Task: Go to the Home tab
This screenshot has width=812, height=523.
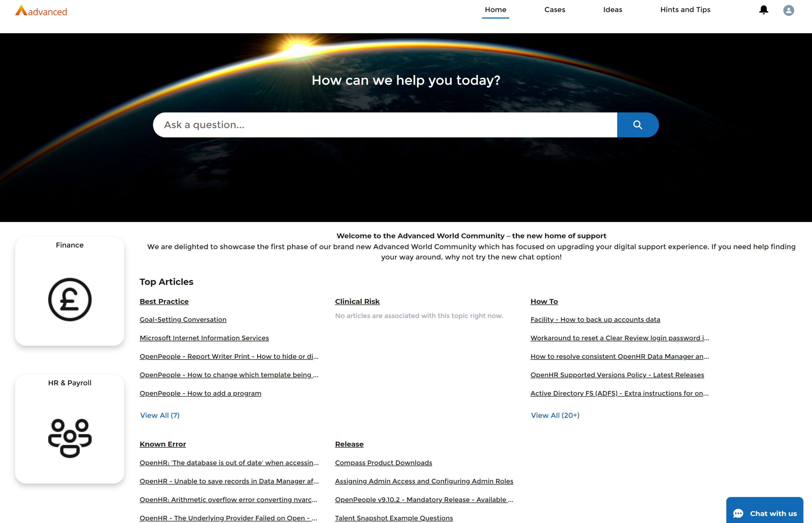Action: [x=495, y=10]
